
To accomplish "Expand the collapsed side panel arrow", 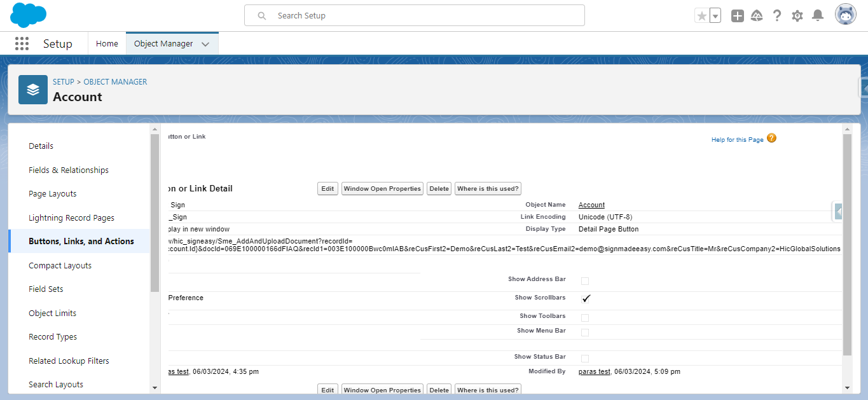I will (838, 211).
